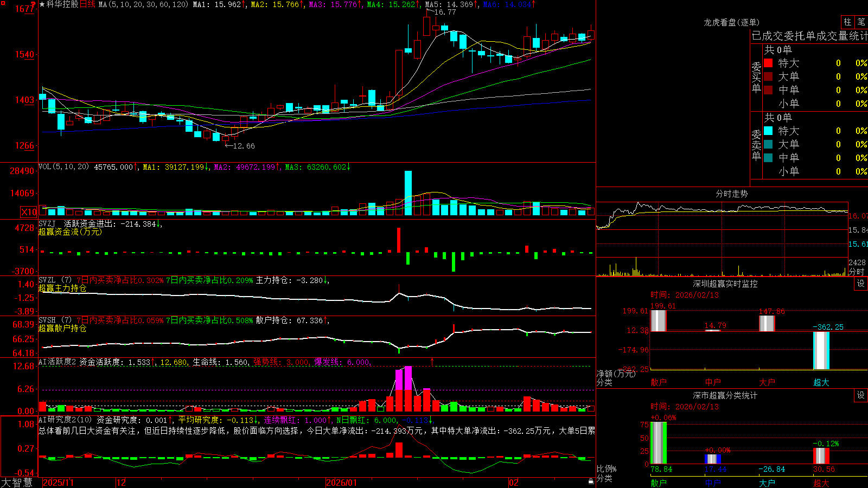Click the 委卖单 vertical label
This screenshot has width=868, height=488.
coord(756,145)
